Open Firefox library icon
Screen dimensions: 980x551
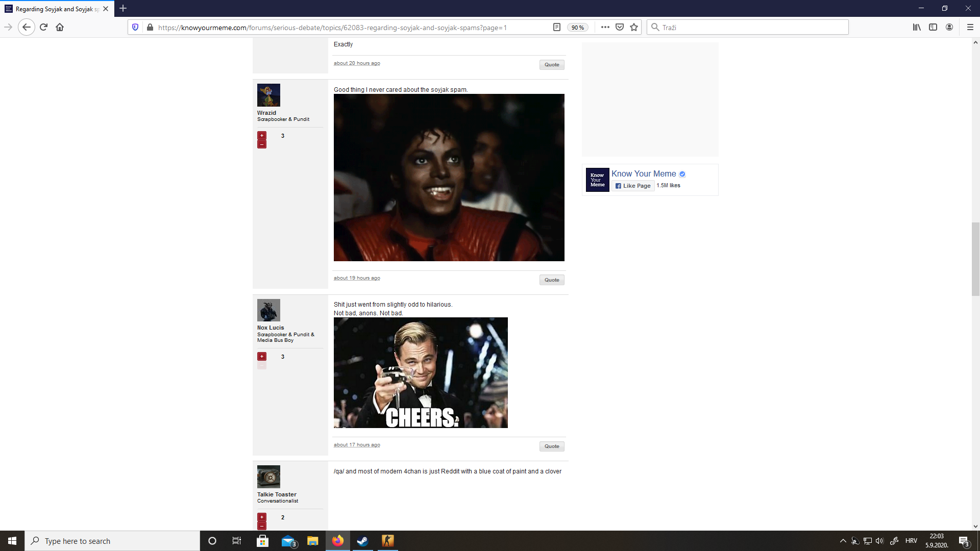coord(917,27)
